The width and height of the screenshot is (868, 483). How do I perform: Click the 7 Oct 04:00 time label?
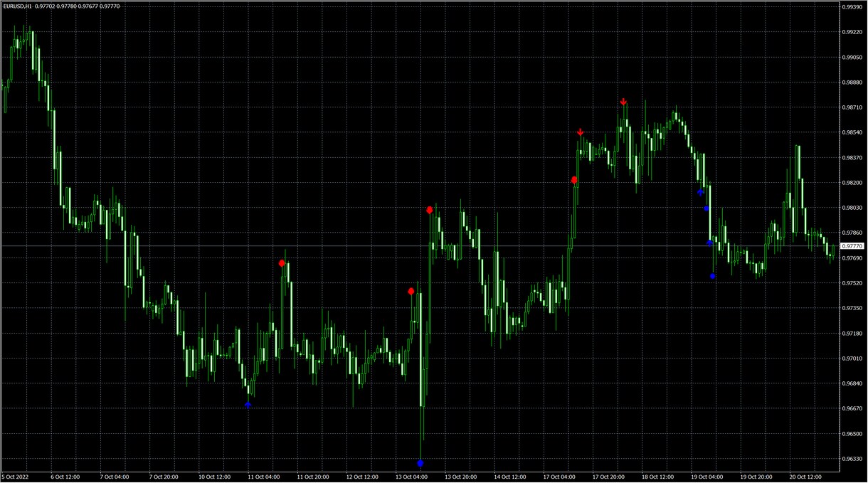pyautogui.click(x=115, y=477)
